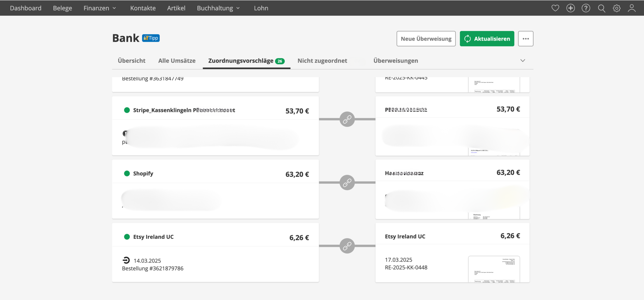The width and height of the screenshot is (644, 300).
Task: Open Belege in the top navigation
Action: pos(62,8)
